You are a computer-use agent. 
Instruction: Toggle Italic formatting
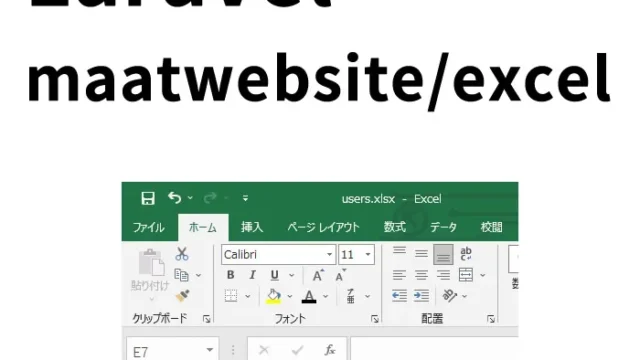[253, 275]
